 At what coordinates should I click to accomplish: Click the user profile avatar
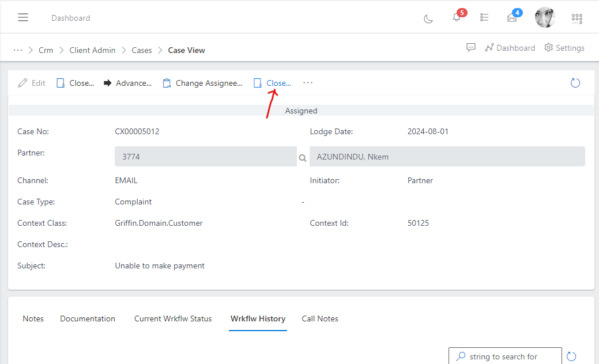[x=545, y=18]
